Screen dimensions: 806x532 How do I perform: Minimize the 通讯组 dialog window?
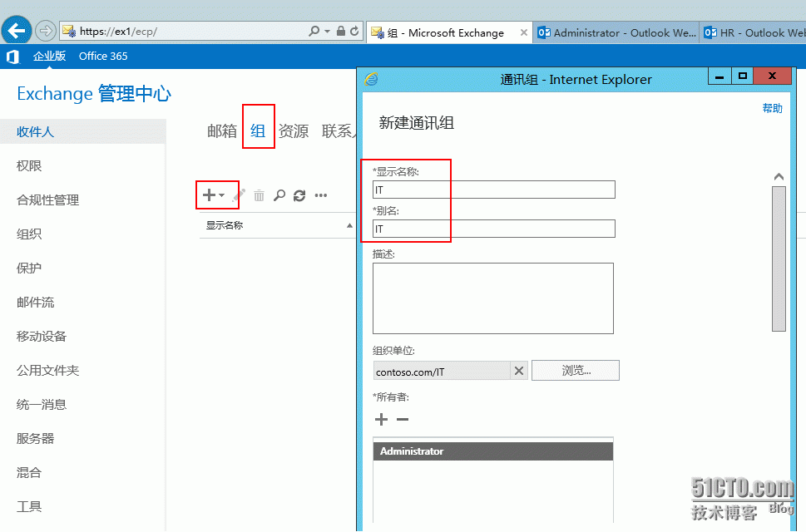(x=719, y=76)
